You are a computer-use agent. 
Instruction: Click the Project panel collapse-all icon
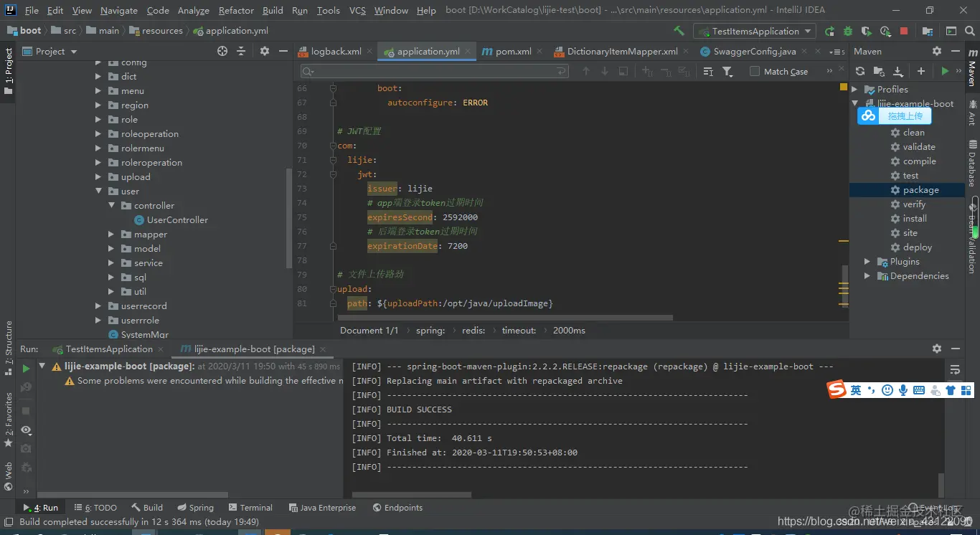coord(241,51)
